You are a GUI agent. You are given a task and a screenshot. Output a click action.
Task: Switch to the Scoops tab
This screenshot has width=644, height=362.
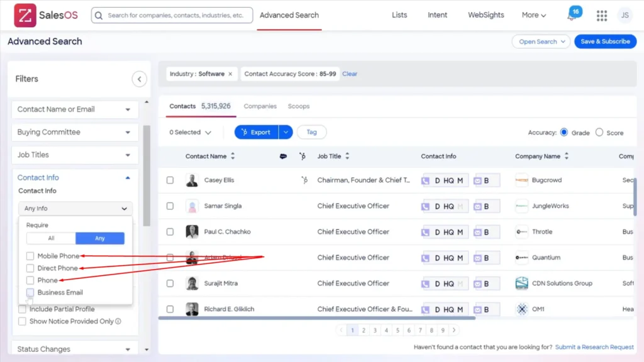point(299,106)
